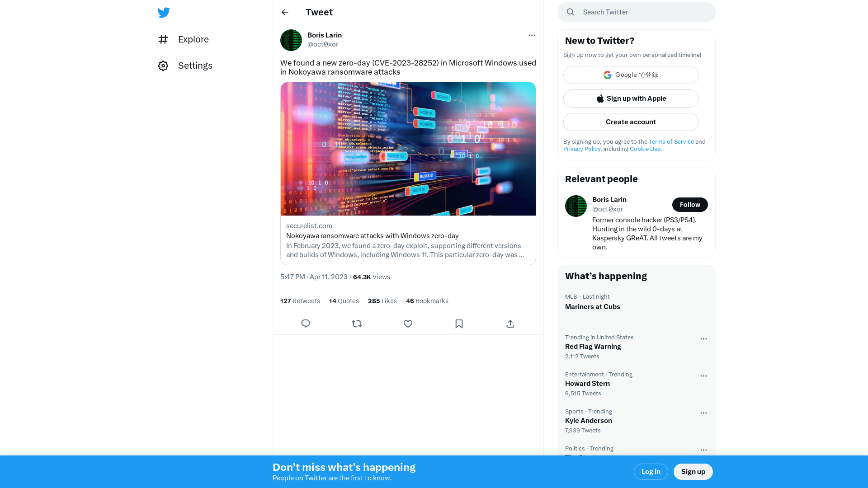Click the retweet icon on the tweet

tap(357, 324)
